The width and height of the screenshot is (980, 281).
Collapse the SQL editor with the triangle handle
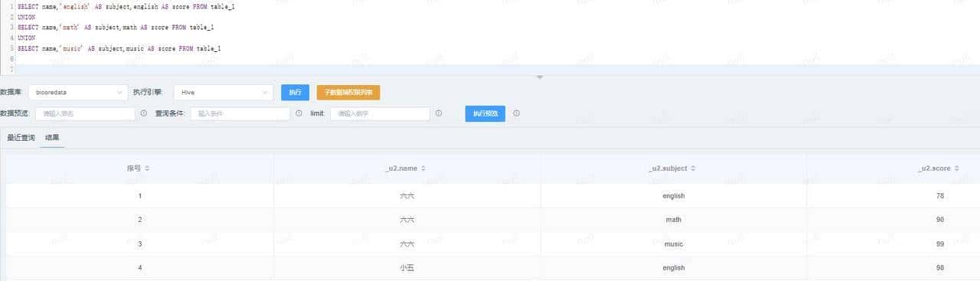click(540, 77)
